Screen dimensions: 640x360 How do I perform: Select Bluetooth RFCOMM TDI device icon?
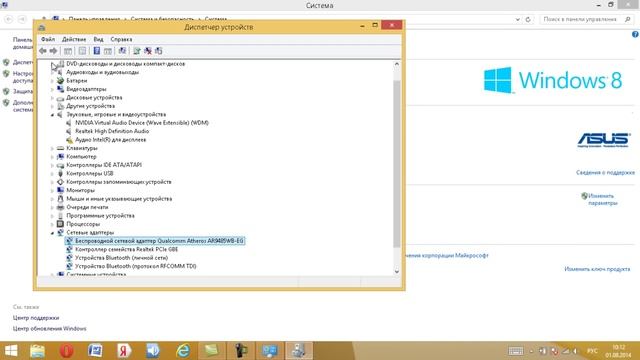(69, 266)
